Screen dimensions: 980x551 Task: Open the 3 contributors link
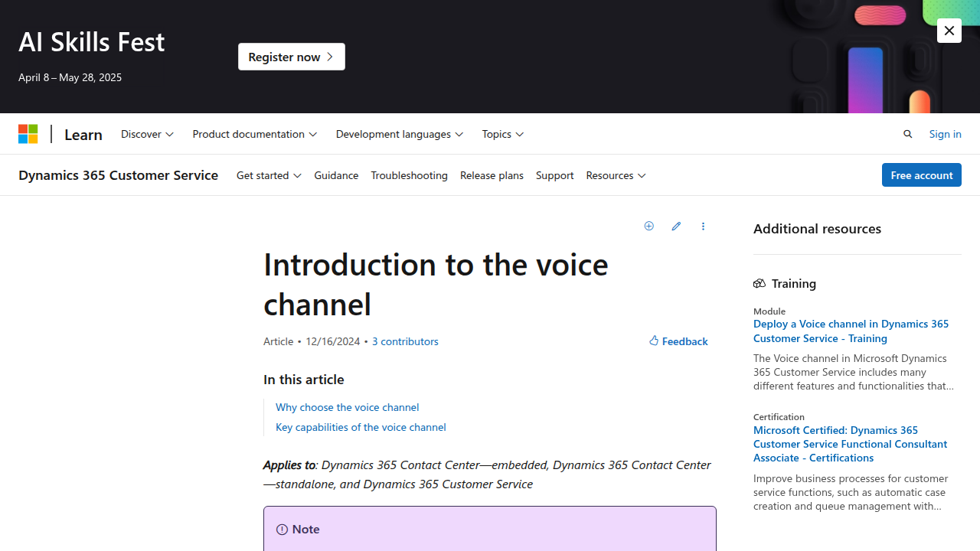[405, 341]
